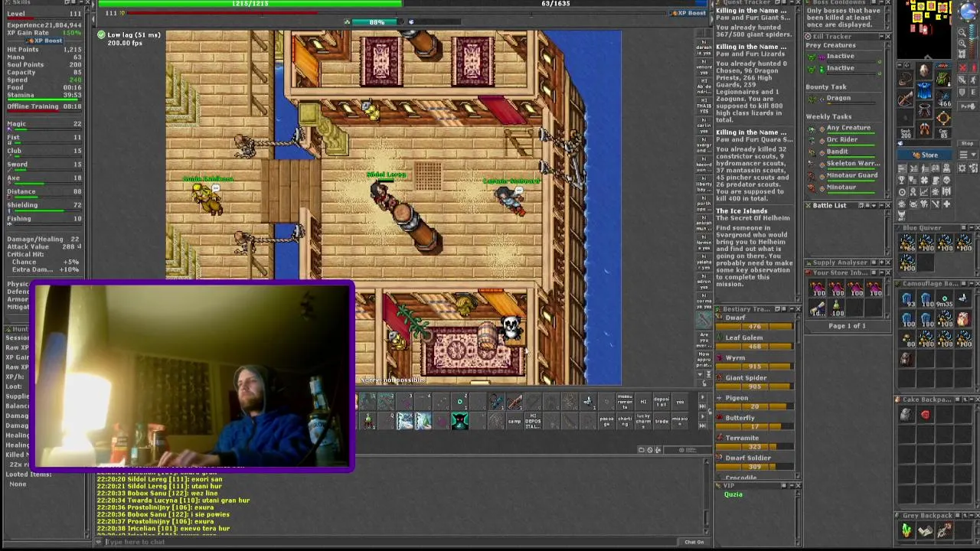Click the 'deposit all' hotkey button
This screenshot has width=980, height=551.
point(661,400)
